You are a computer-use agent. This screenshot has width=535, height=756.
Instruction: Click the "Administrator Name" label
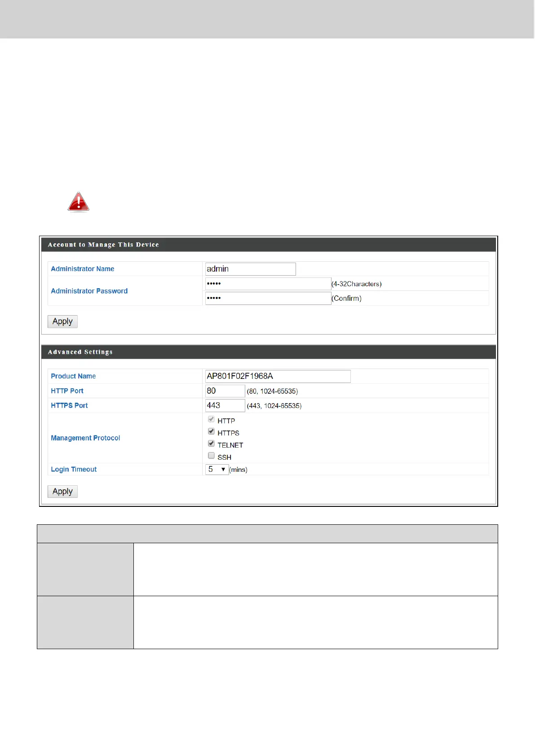(83, 269)
